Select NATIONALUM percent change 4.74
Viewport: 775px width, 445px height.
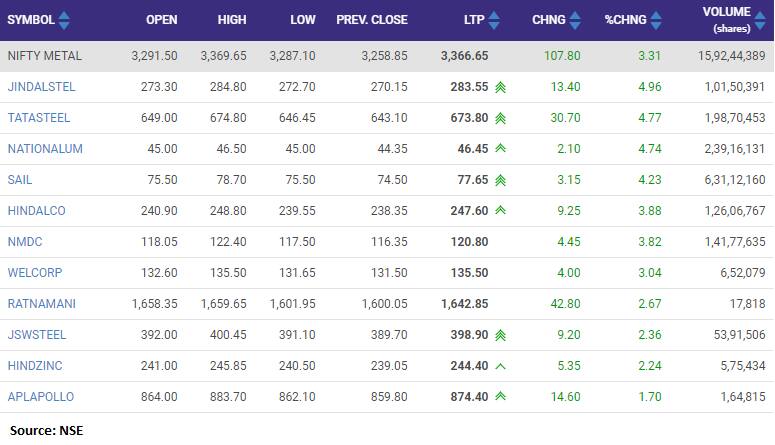[649, 149]
